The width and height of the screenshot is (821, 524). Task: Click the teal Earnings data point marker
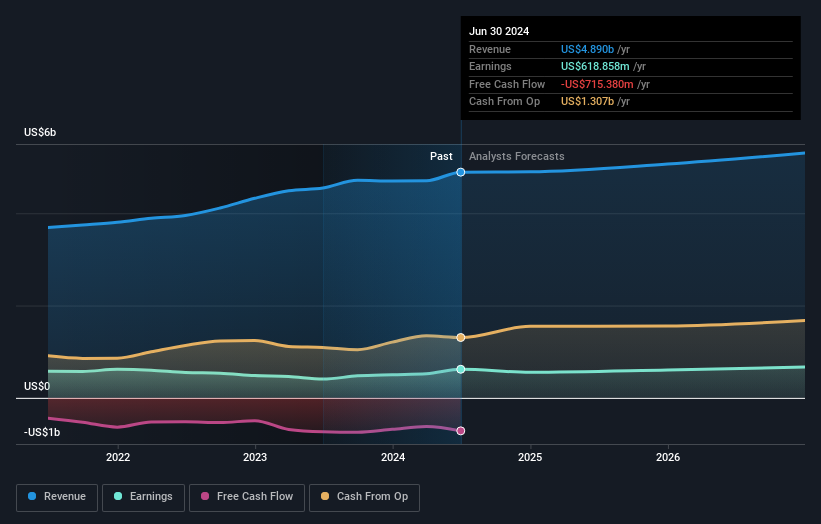coord(461,370)
